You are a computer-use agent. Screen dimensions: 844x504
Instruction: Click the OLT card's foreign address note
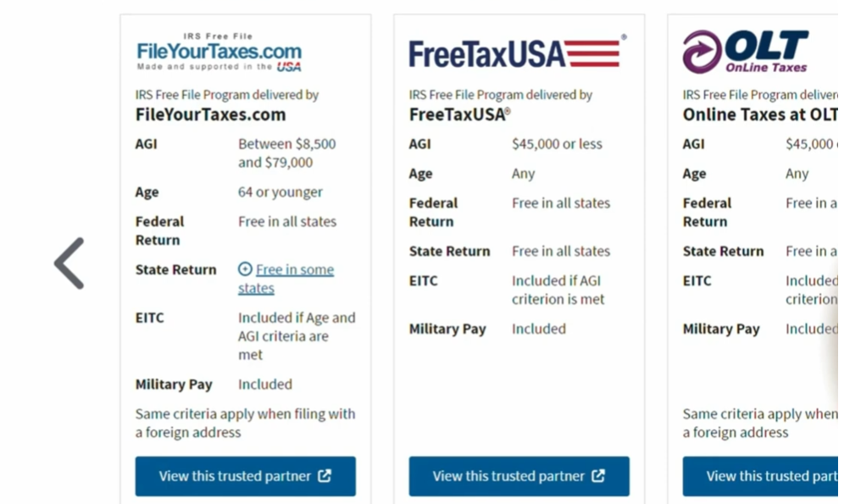pos(759,423)
